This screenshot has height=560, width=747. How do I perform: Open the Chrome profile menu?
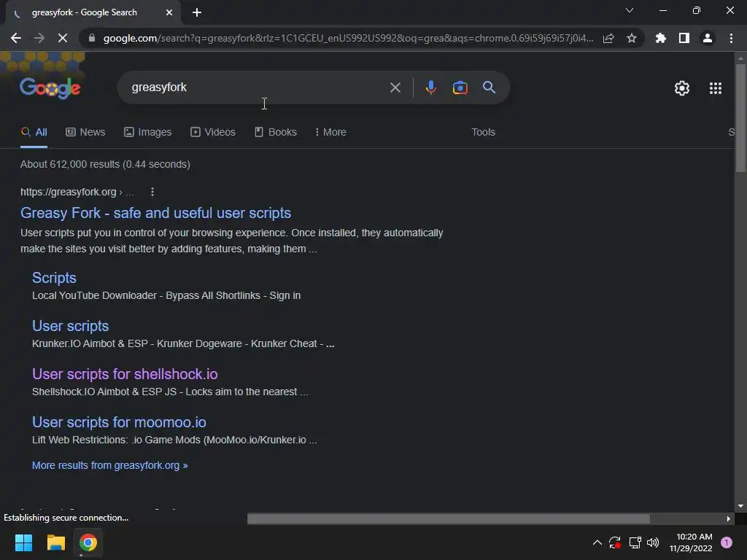708,38
